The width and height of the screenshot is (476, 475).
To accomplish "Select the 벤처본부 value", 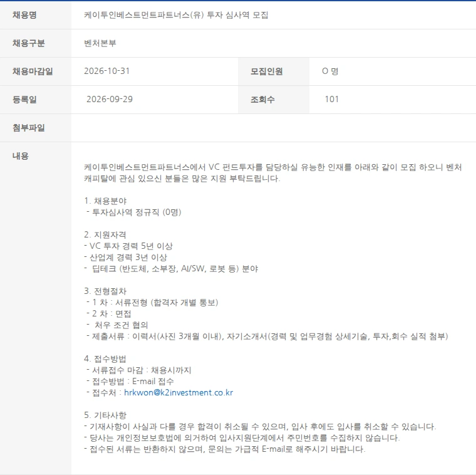I will 100,43.
